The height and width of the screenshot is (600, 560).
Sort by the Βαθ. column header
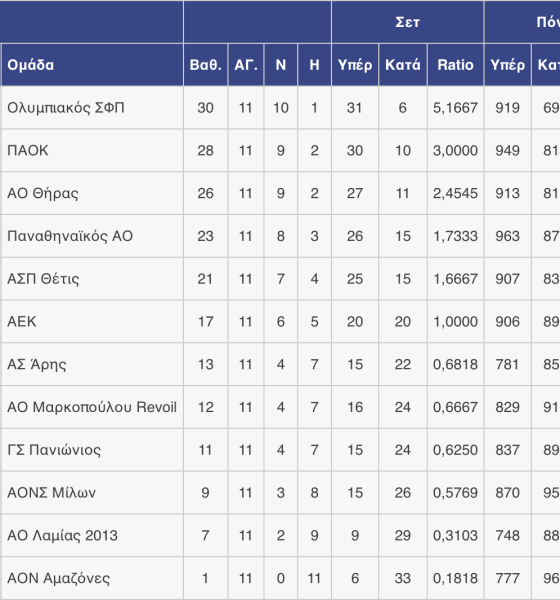coord(206,65)
